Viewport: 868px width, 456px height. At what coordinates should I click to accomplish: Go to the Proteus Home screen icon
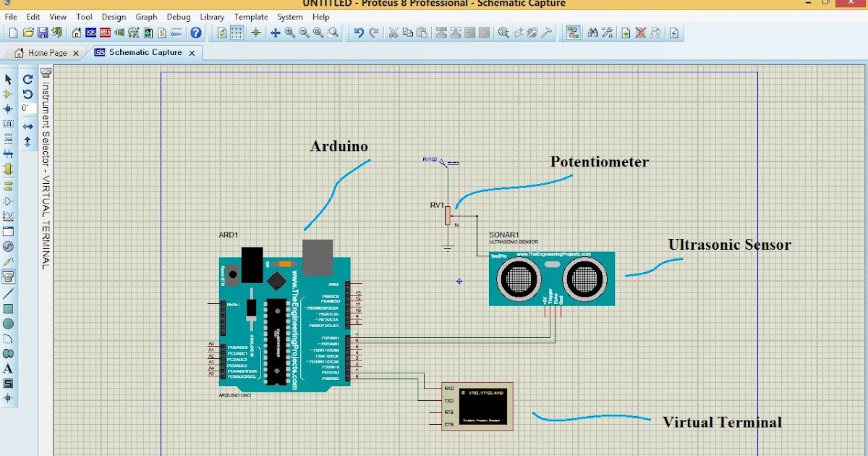click(75, 33)
